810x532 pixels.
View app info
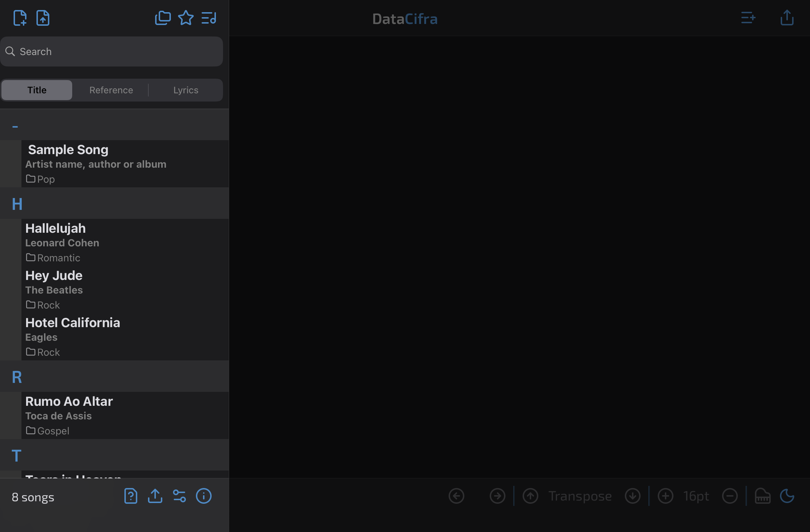click(x=203, y=496)
